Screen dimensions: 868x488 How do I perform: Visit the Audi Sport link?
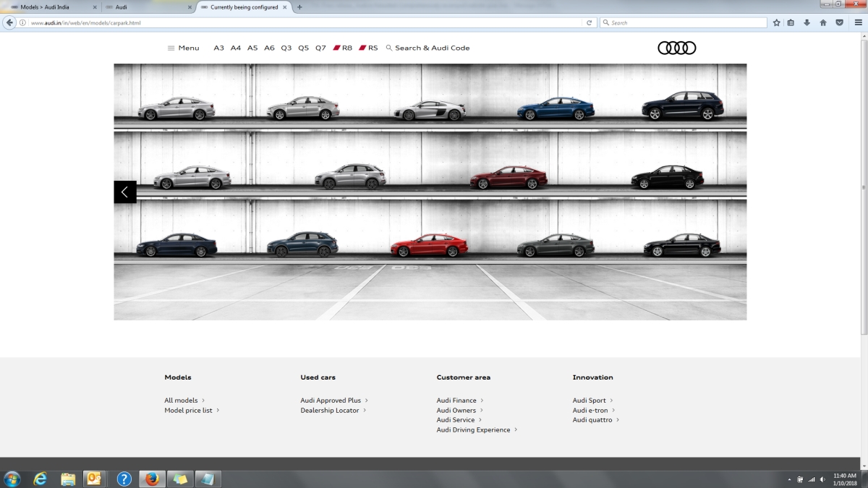coord(592,401)
